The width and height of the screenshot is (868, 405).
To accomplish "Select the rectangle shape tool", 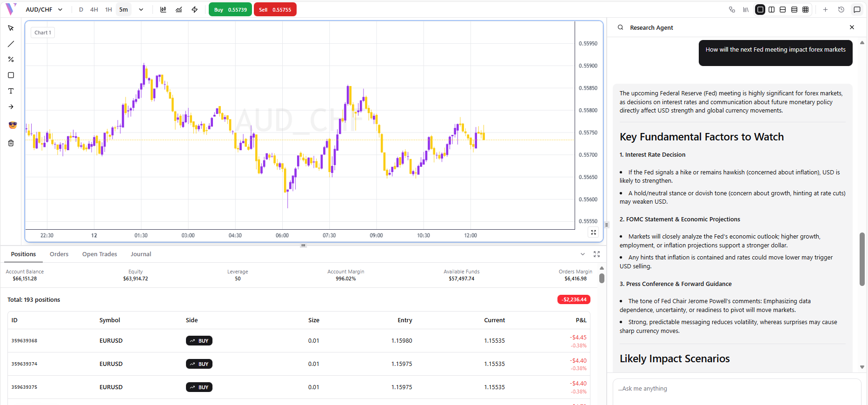I will (11, 75).
